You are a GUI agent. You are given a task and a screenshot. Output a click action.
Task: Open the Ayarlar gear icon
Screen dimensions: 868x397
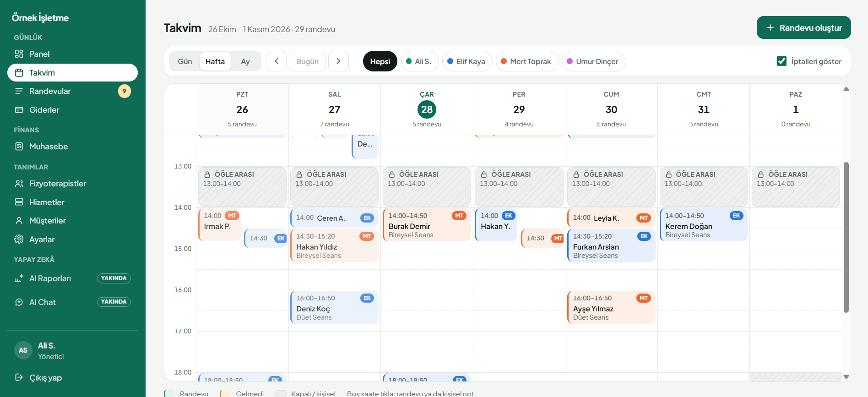19,239
